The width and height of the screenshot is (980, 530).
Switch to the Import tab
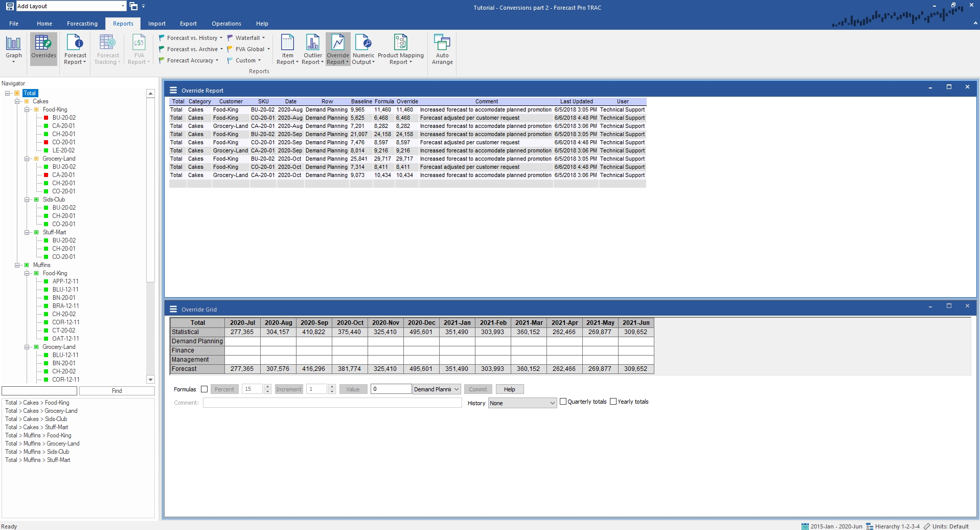point(157,24)
